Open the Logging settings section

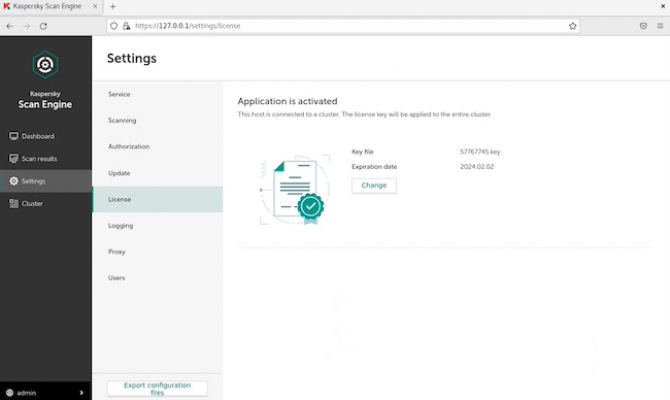click(x=157, y=226)
